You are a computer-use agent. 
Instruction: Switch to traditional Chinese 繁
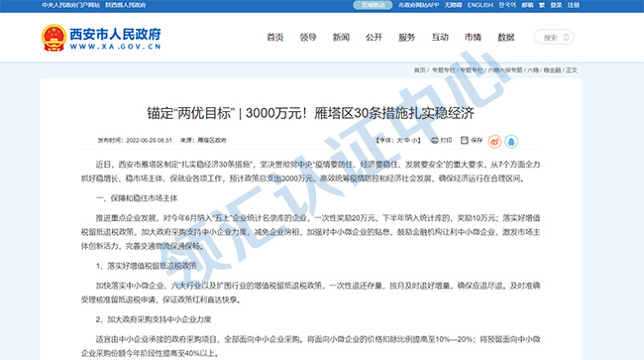pyautogui.click(x=542, y=5)
